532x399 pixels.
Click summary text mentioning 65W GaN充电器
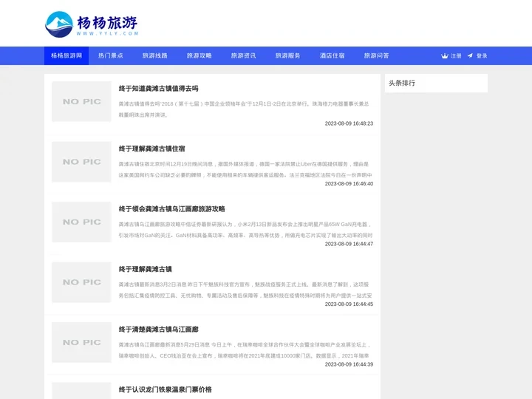pos(245,230)
